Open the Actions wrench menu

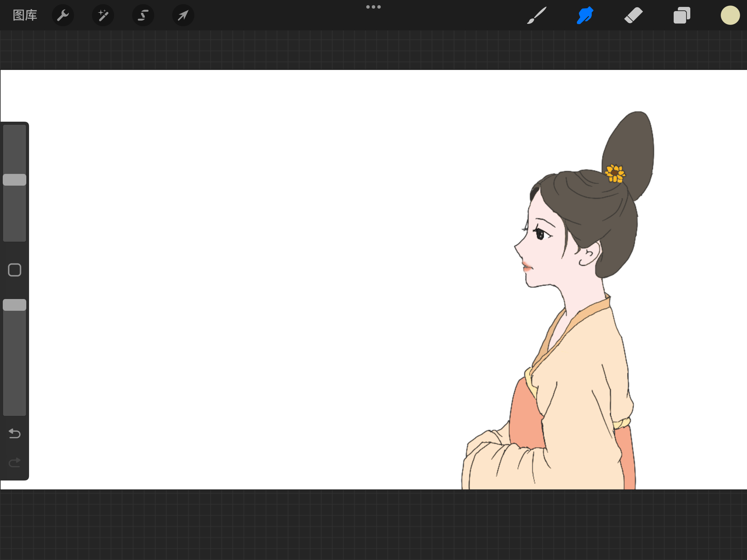(63, 15)
